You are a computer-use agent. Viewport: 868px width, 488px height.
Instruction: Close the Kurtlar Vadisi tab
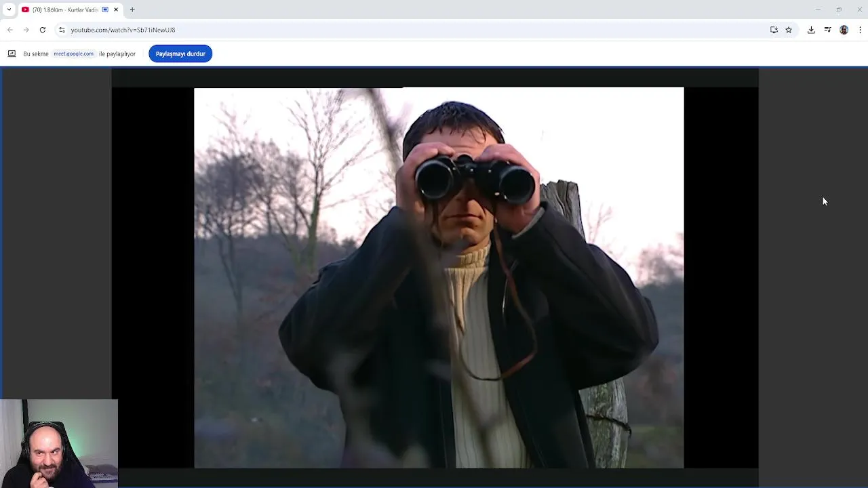click(x=116, y=9)
